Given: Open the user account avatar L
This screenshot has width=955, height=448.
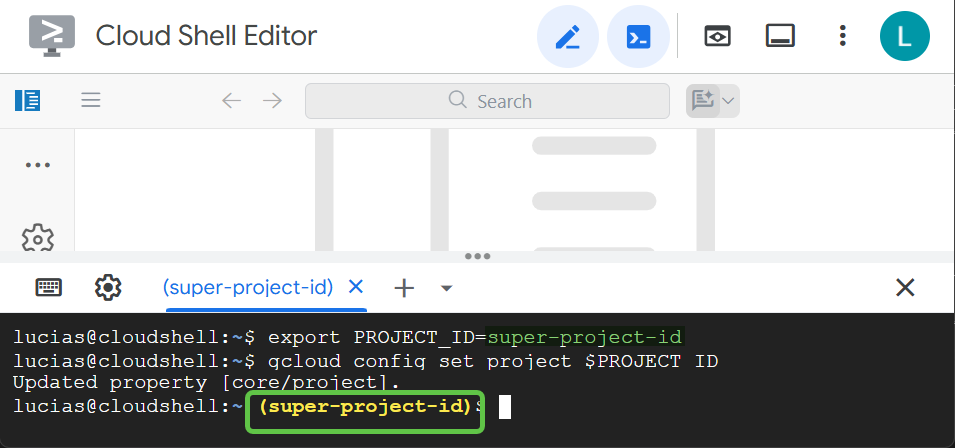Looking at the screenshot, I should [904, 37].
